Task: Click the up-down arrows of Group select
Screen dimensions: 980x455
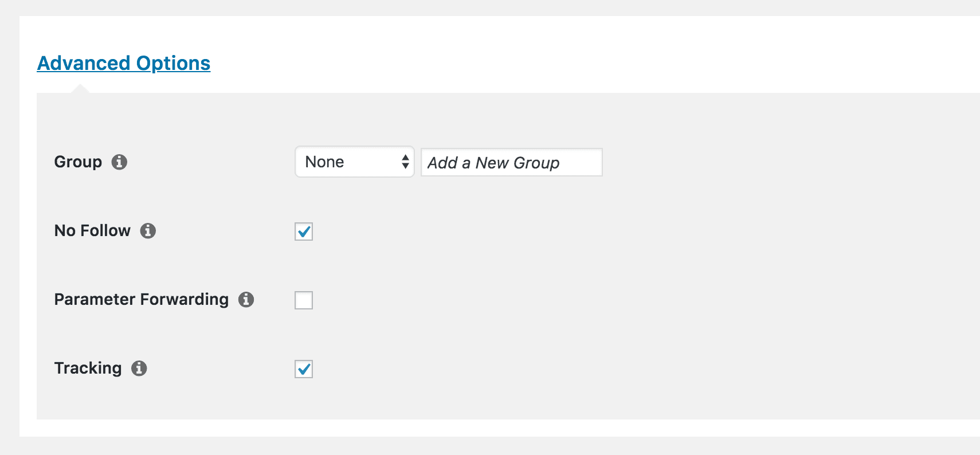Action: [x=405, y=162]
